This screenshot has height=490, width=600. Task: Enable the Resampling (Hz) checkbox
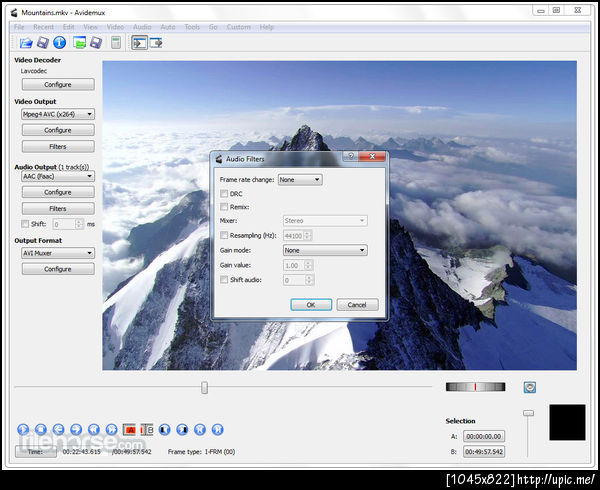click(x=224, y=235)
